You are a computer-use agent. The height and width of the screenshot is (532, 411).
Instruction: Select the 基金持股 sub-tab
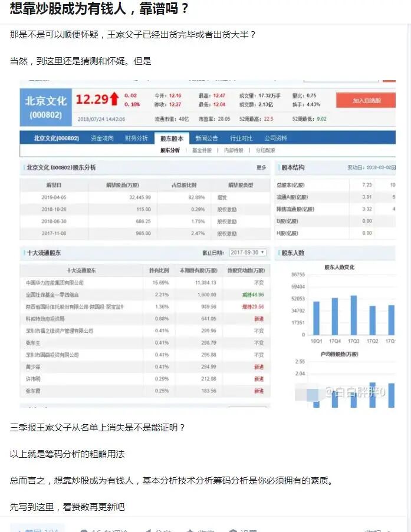click(x=202, y=150)
